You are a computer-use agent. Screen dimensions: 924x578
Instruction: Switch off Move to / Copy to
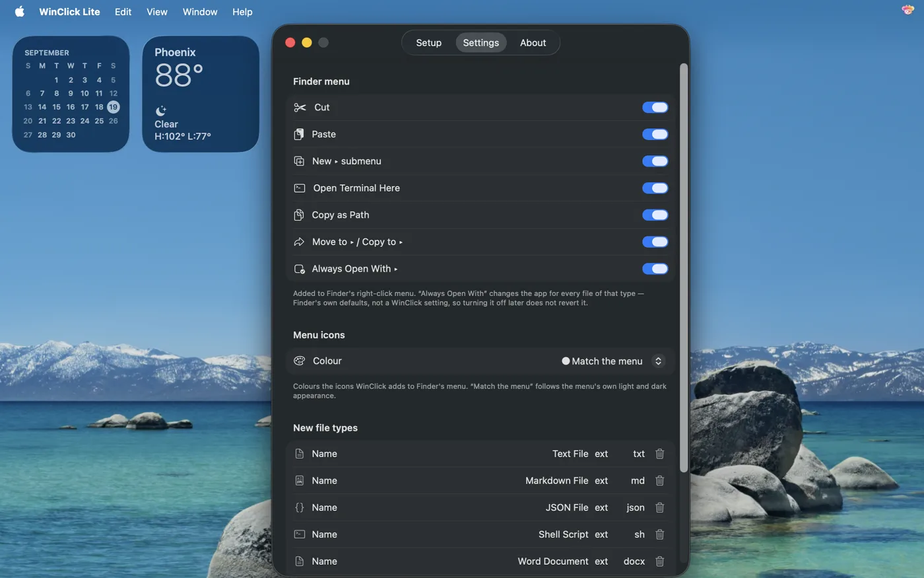pos(655,242)
